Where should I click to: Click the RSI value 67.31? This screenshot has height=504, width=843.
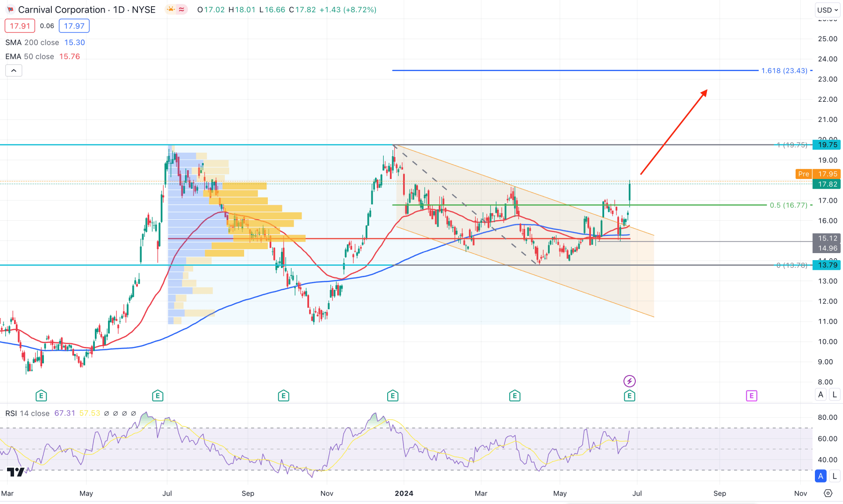pyautogui.click(x=65, y=413)
